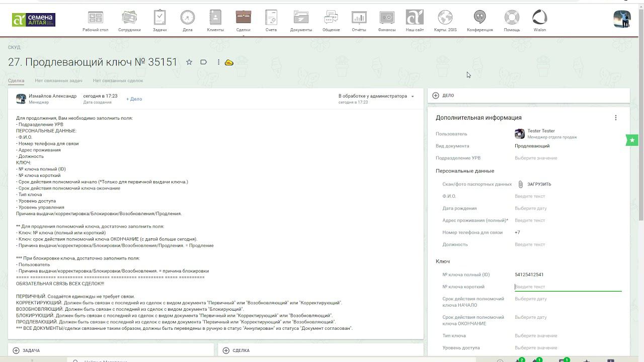Open the Отчеты reports section
The image size is (644, 362).
point(359,21)
